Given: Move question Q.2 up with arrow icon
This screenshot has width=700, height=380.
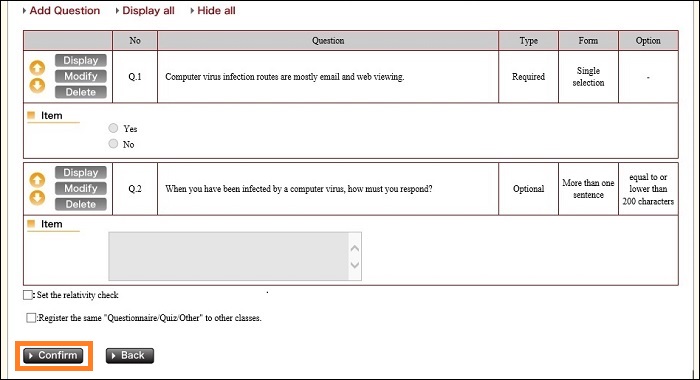Looking at the screenshot, I should 37,180.
